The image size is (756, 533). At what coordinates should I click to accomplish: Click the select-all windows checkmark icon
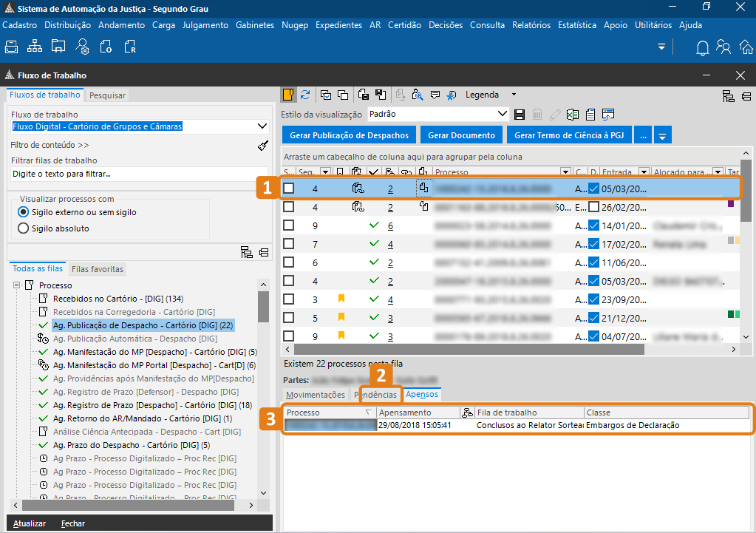326,95
